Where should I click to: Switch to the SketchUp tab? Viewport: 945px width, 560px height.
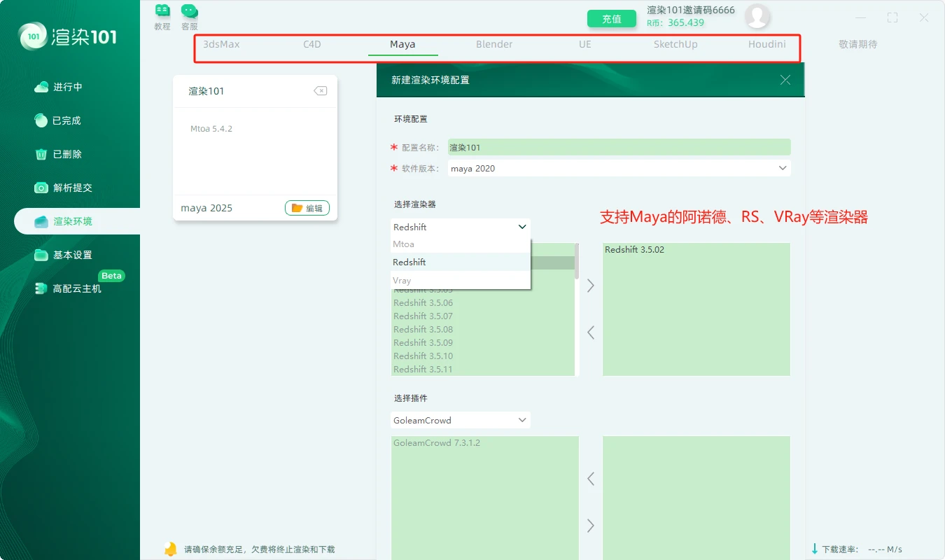675,44
